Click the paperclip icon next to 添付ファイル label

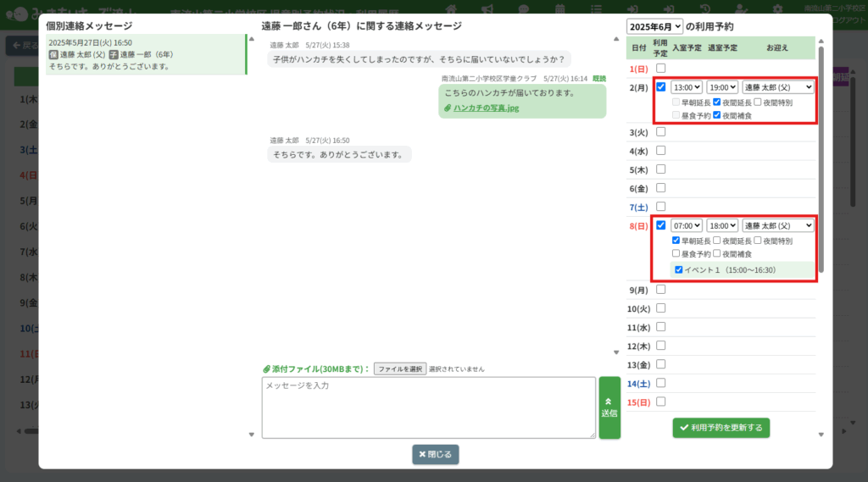(266, 369)
